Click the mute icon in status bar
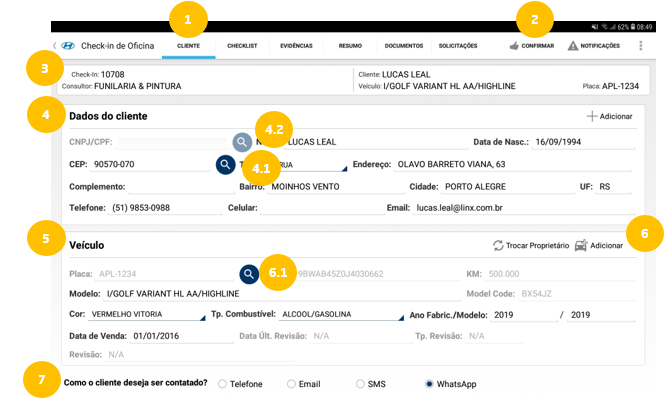This screenshot has height=402, width=667. click(x=594, y=27)
